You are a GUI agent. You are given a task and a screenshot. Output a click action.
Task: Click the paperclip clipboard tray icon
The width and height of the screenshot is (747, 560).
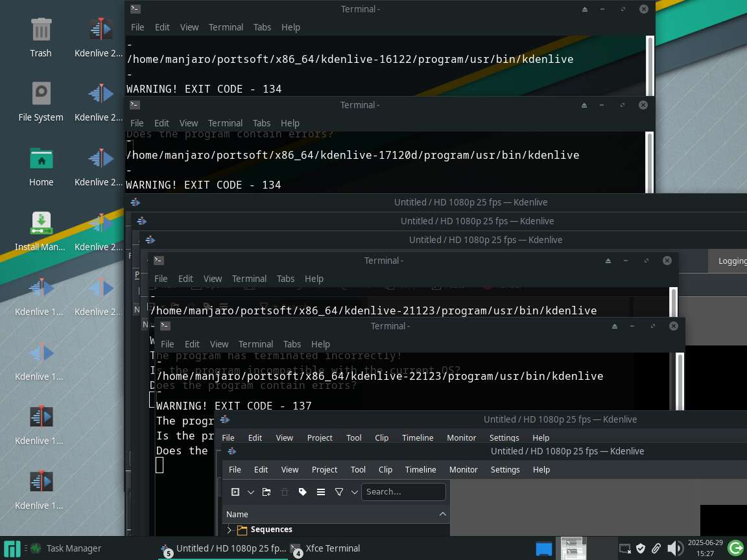(x=656, y=548)
